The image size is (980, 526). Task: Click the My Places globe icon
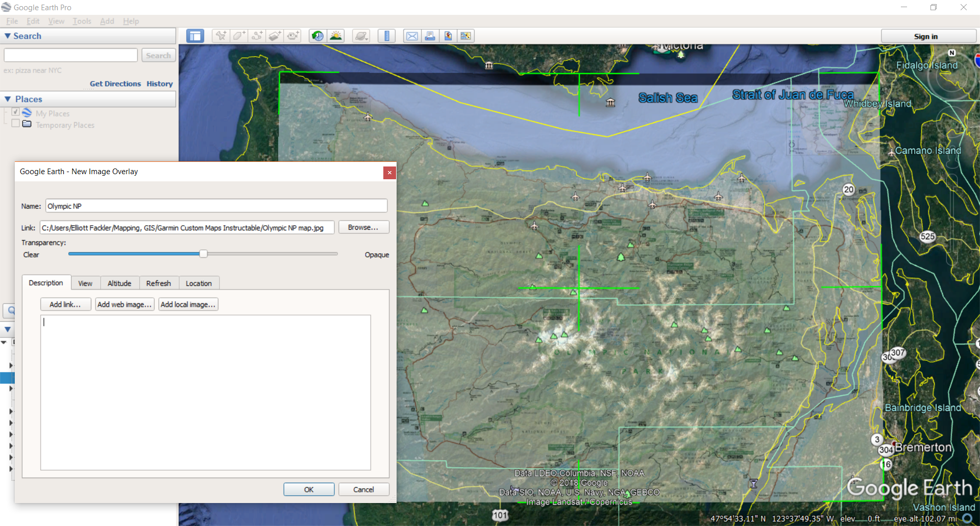click(27, 113)
